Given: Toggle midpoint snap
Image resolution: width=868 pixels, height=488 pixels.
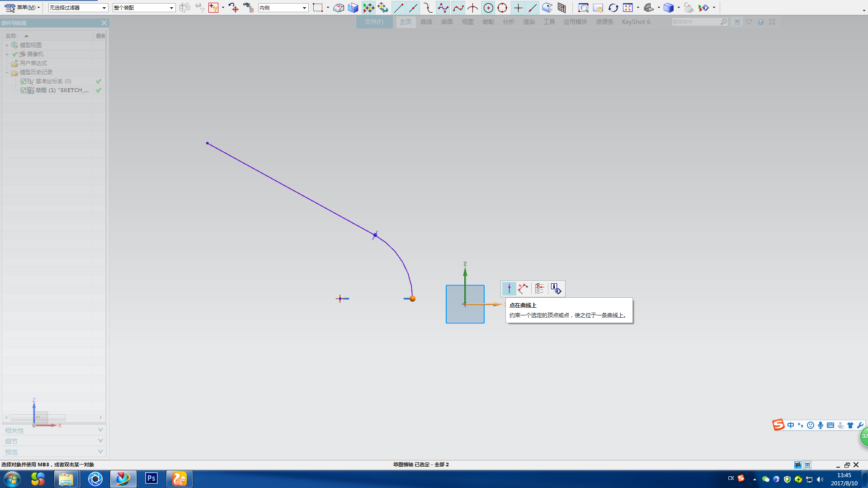Looking at the screenshot, I should tap(413, 8).
